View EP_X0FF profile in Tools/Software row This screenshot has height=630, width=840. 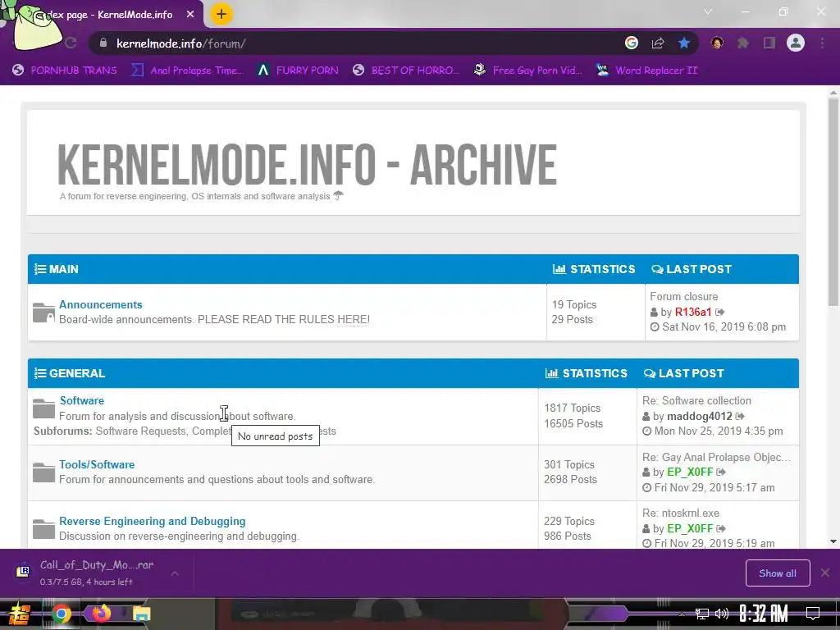pyautogui.click(x=690, y=472)
